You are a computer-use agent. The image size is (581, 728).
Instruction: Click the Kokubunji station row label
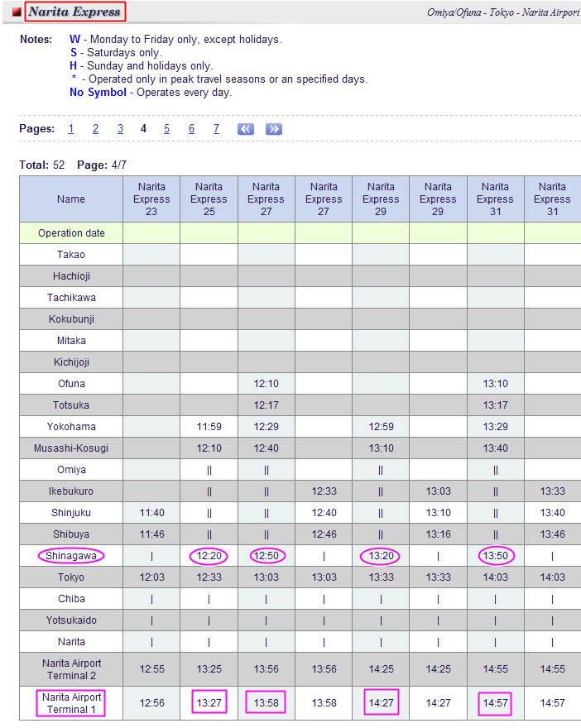click(71, 319)
